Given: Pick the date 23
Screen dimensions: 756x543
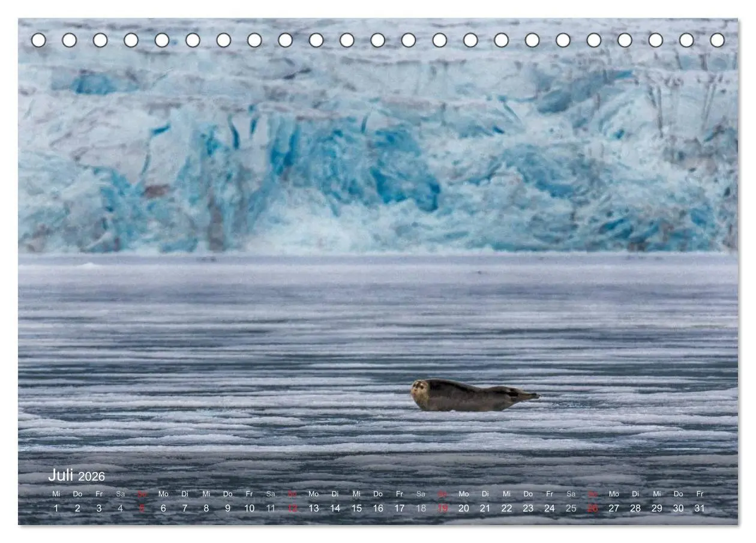Looking at the screenshot, I should pos(528,508).
